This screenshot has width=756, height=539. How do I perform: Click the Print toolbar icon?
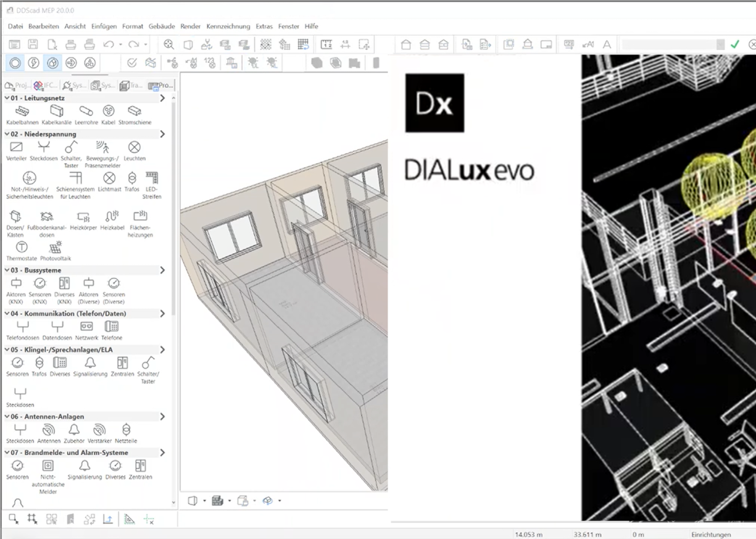click(x=71, y=44)
